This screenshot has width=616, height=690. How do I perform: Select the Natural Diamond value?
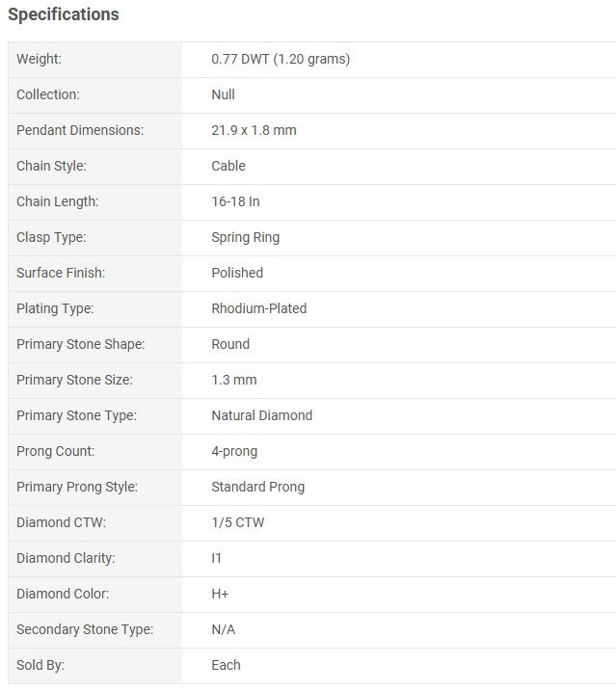pos(262,415)
